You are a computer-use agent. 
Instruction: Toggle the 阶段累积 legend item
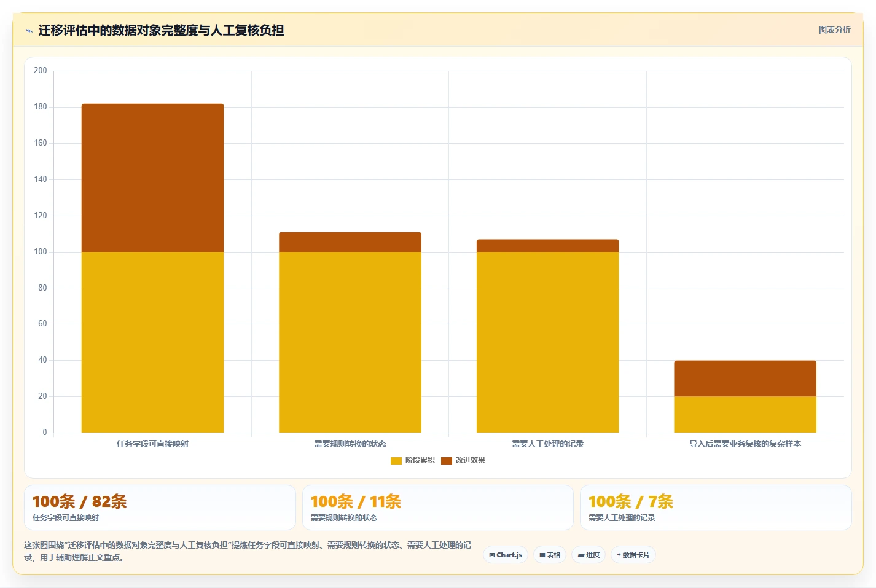413,460
